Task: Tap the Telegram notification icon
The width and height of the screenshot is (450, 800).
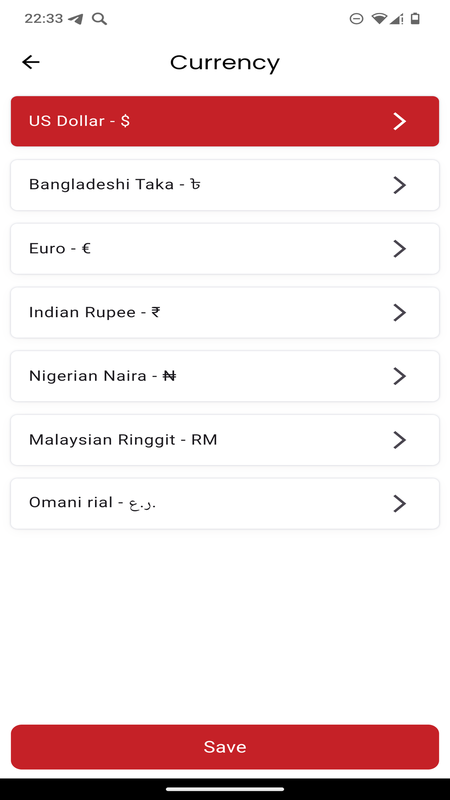Action: point(76,19)
